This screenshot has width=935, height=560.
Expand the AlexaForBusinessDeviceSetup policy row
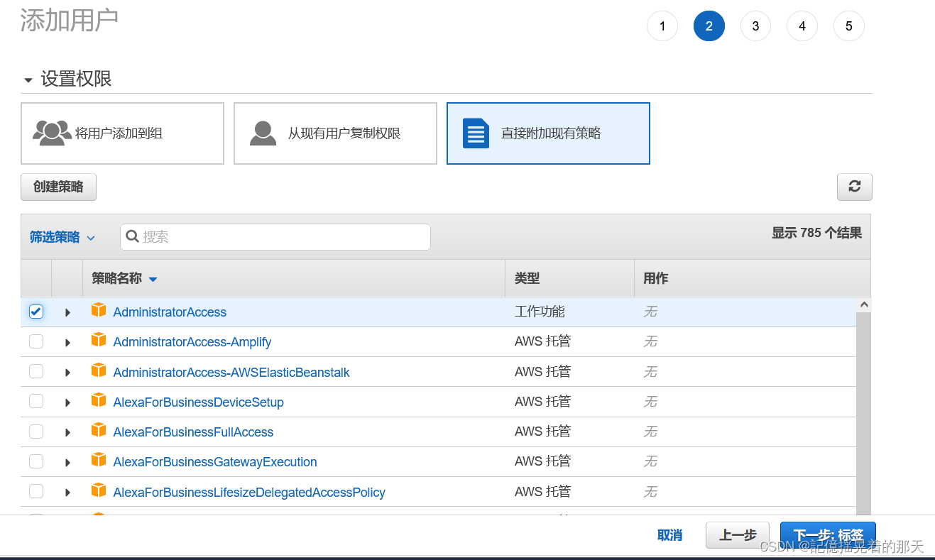pos(67,402)
